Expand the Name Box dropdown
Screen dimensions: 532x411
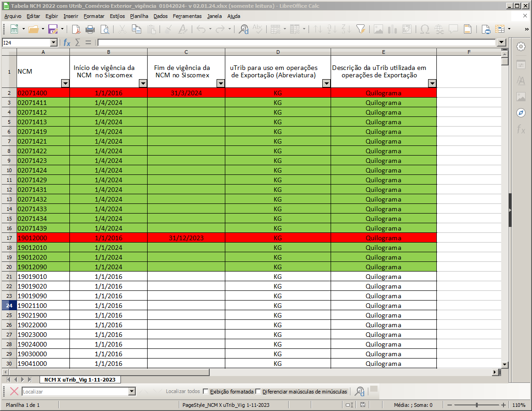coord(54,42)
